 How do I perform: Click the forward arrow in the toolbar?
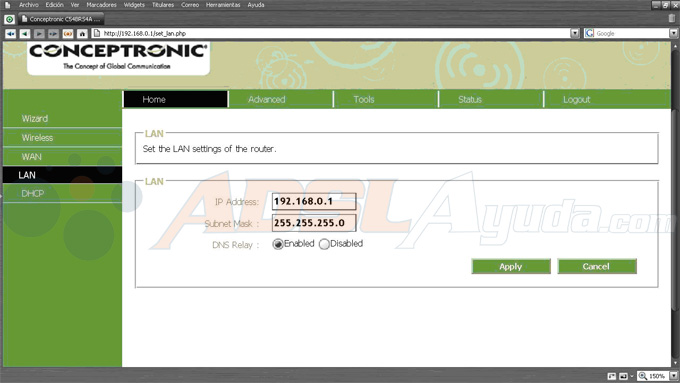tap(39, 33)
